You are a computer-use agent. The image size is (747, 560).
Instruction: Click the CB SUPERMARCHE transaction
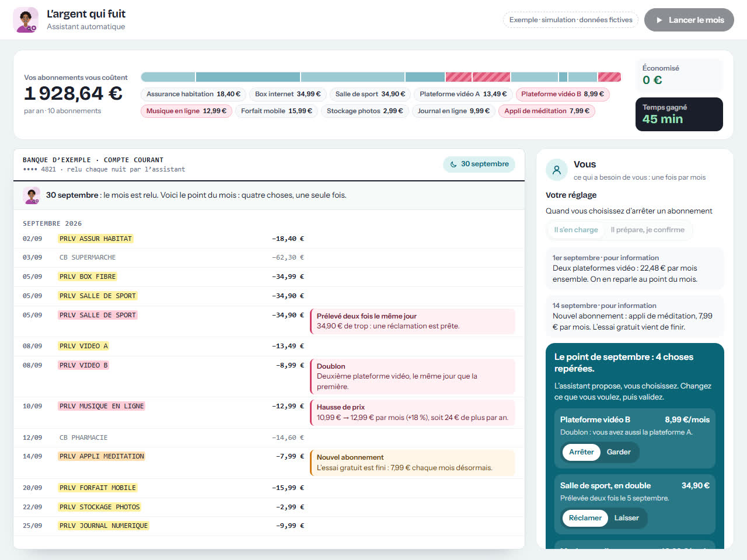coord(268,258)
